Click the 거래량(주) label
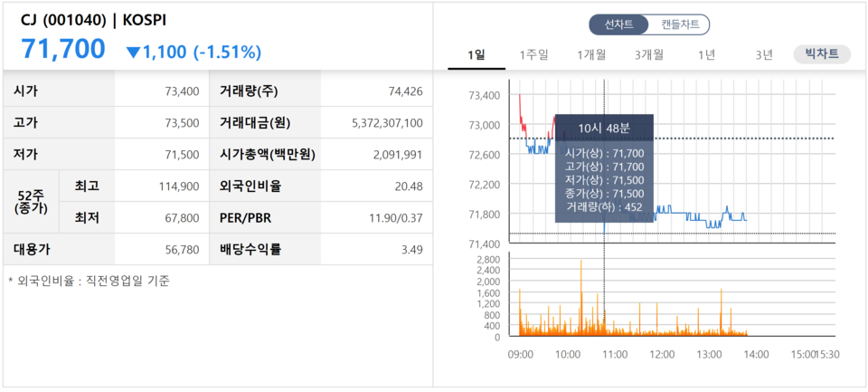This screenshot has height=392, width=868. [249, 91]
